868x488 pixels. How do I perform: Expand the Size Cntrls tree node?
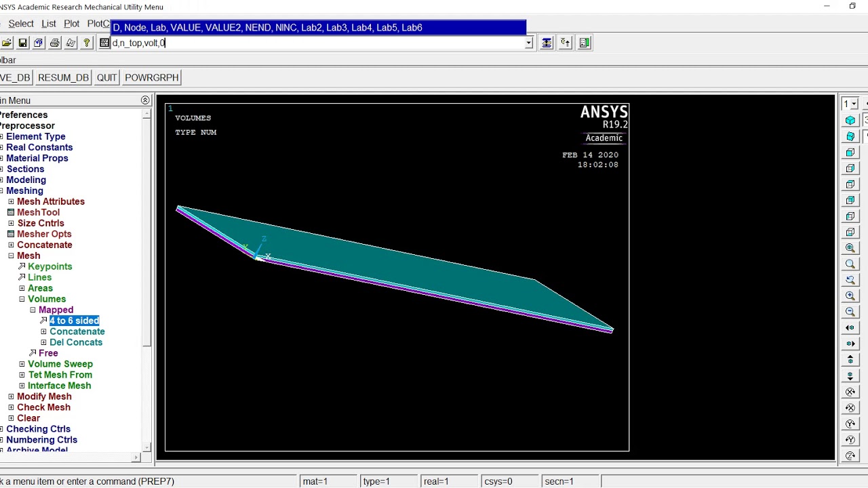(11, 223)
